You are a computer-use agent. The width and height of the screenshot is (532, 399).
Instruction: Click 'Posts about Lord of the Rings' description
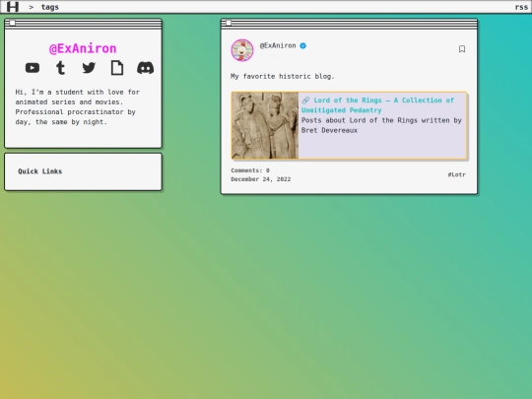(x=381, y=125)
